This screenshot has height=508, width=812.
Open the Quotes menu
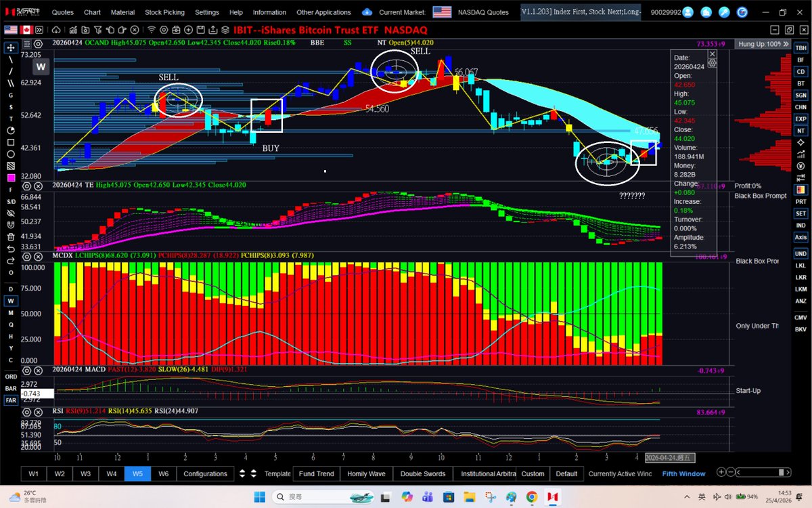click(x=63, y=12)
